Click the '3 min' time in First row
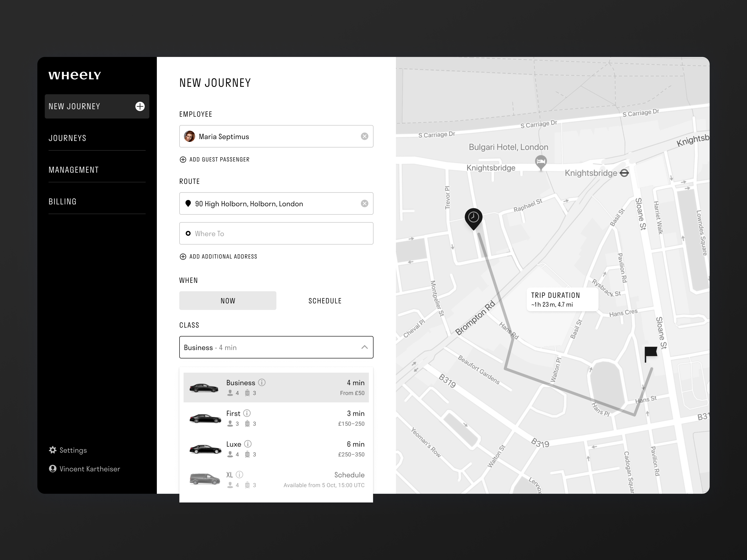747x560 pixels. 356,413
